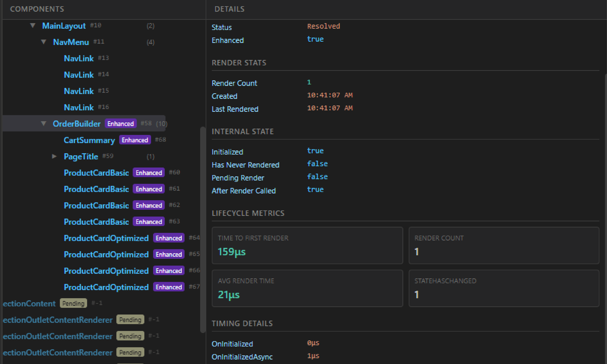Click the Pending badge on SectionContent
This screenshot has width=607, height=364.
point(73,303)
